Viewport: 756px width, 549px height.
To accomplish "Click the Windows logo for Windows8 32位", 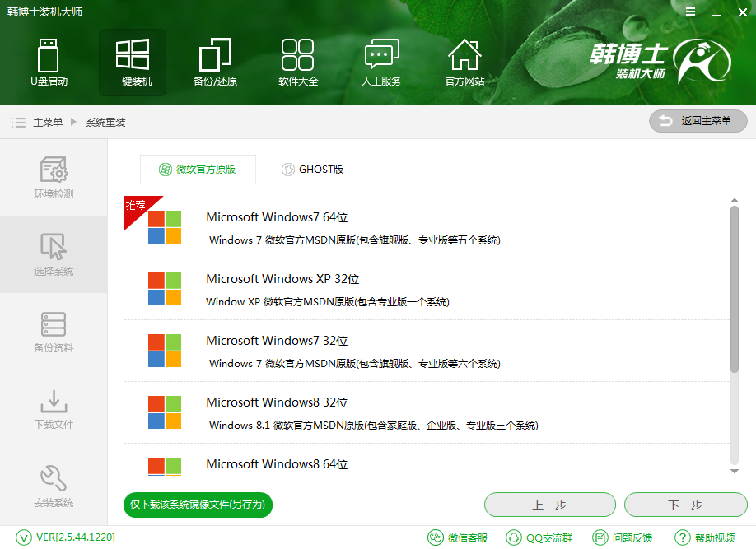I will pos(165,412).
